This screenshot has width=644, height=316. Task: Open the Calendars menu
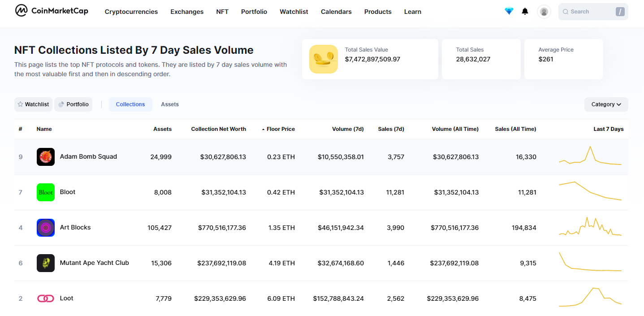coord(336,12)
